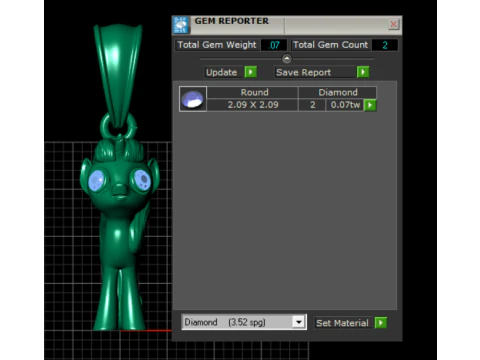
Task: Click the pony's right blue gem eye
Action: click(x=142, y=180)
